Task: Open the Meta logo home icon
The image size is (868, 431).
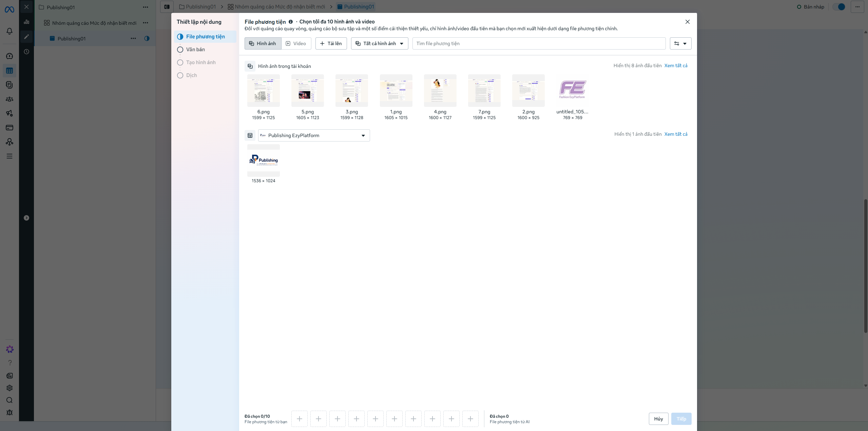Action: pos(9,10)
